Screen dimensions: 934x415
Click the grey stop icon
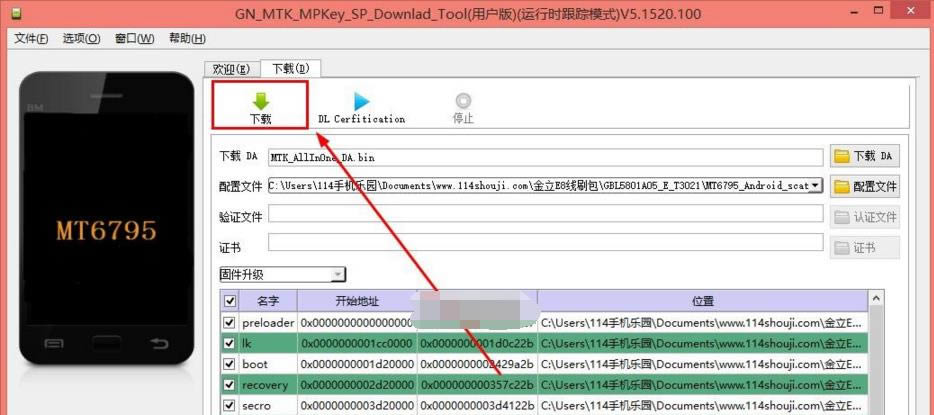tap(463, 101)
